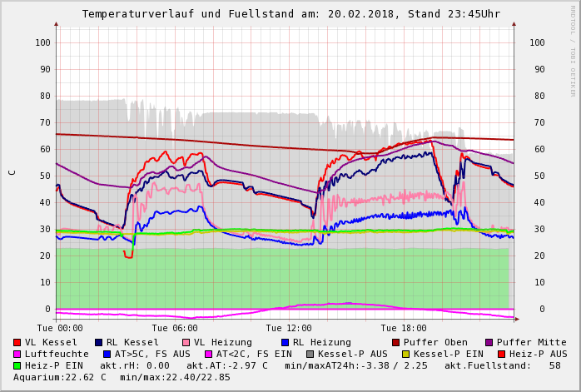Click the dark blue RL Kessel swatch
This screenshot has height=392, width=581.
(x=98, y=342)
